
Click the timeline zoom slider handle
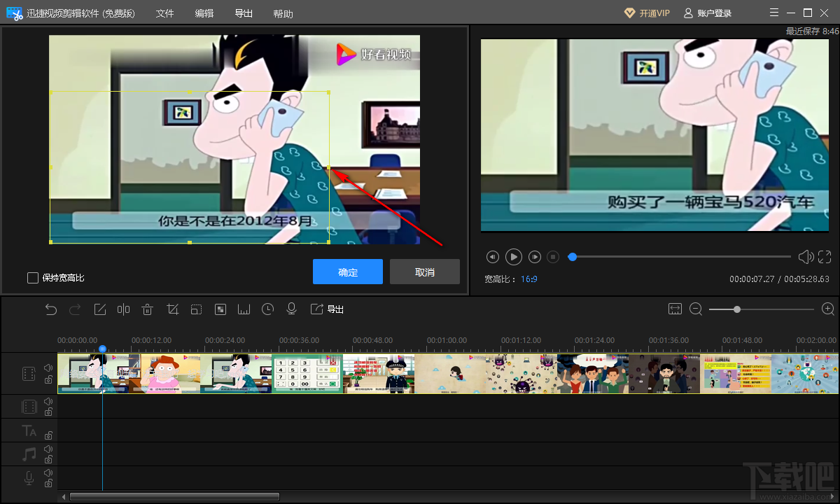coord(737,309)
